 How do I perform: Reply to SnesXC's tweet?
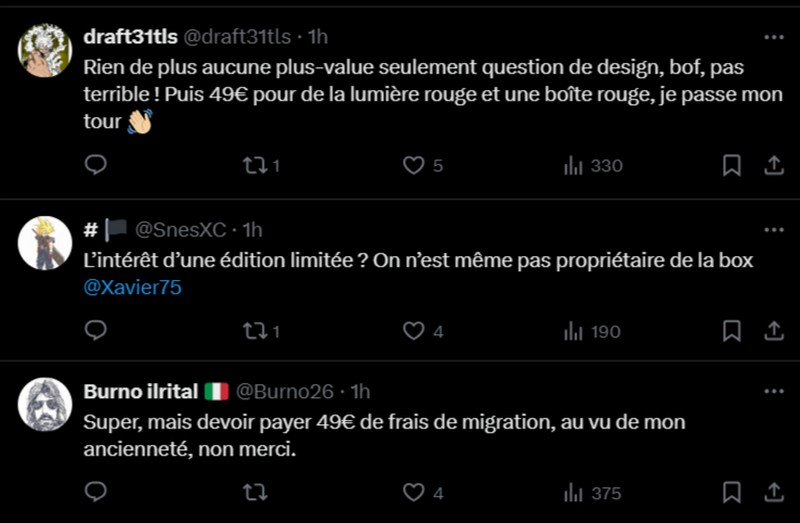95,331
